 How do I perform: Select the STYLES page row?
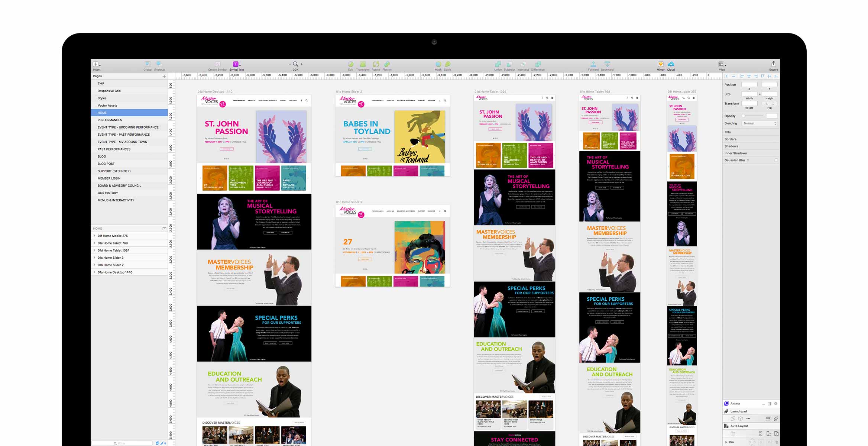pos(129,98)
